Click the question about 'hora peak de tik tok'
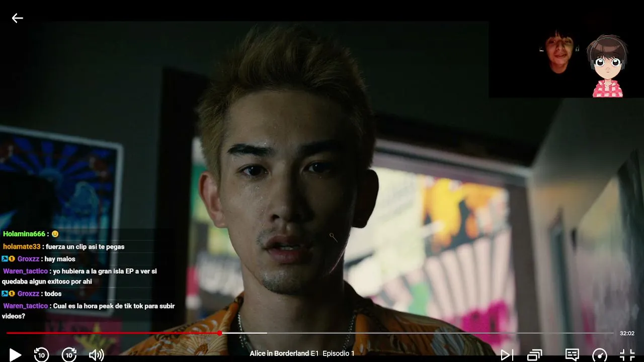Viewport: 644px width, 362px height. [x=89, y=311]
